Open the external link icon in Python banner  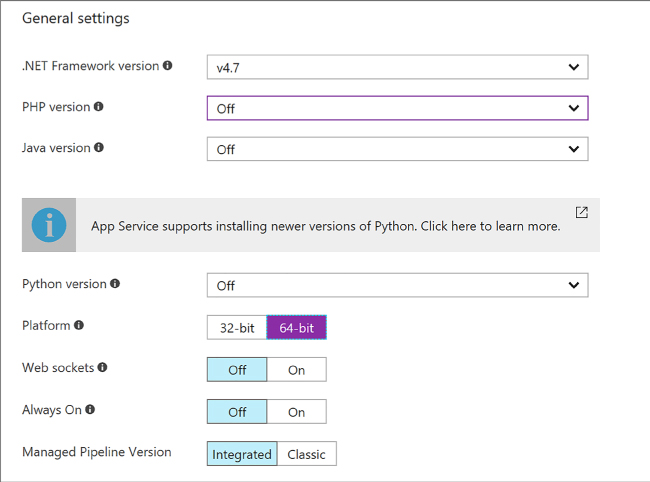coord(582,212)
